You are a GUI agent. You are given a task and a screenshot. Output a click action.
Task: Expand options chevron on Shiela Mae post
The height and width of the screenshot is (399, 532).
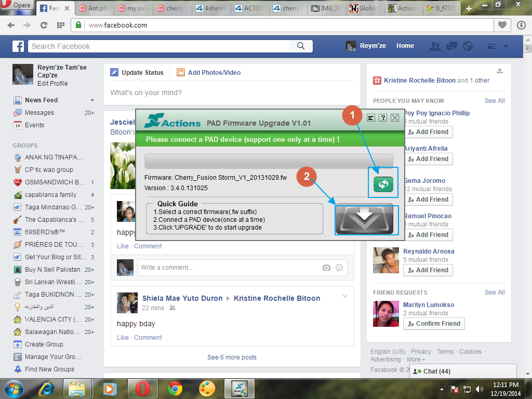(x=345, y=296)
